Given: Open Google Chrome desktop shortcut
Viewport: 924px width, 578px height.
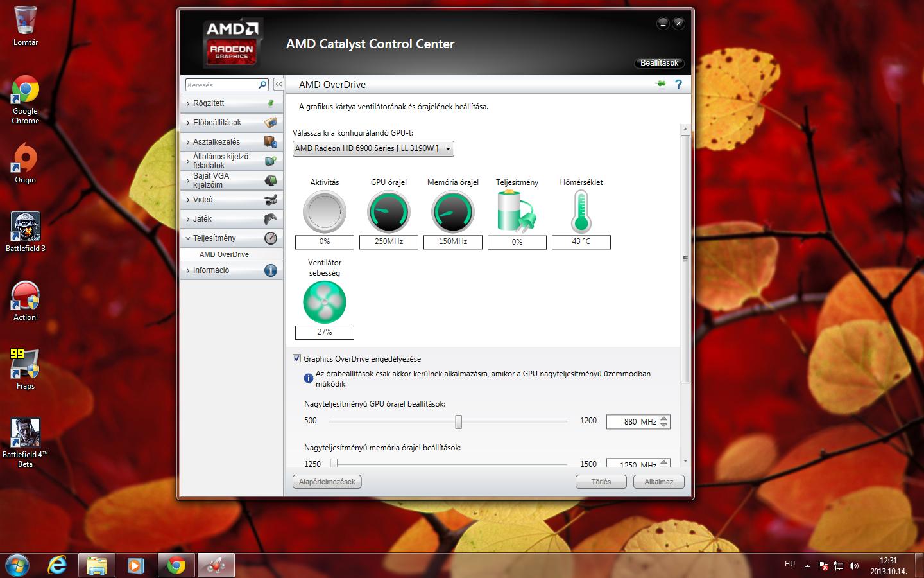Looking at the screenshot, I should 25,100.
